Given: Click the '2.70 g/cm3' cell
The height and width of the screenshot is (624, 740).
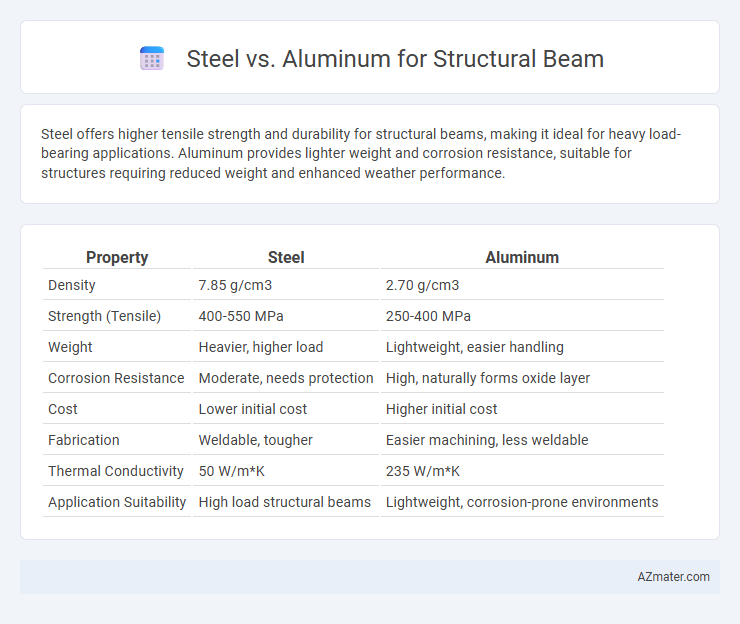Looking at the screenshot, I should [x=422, y=285].
